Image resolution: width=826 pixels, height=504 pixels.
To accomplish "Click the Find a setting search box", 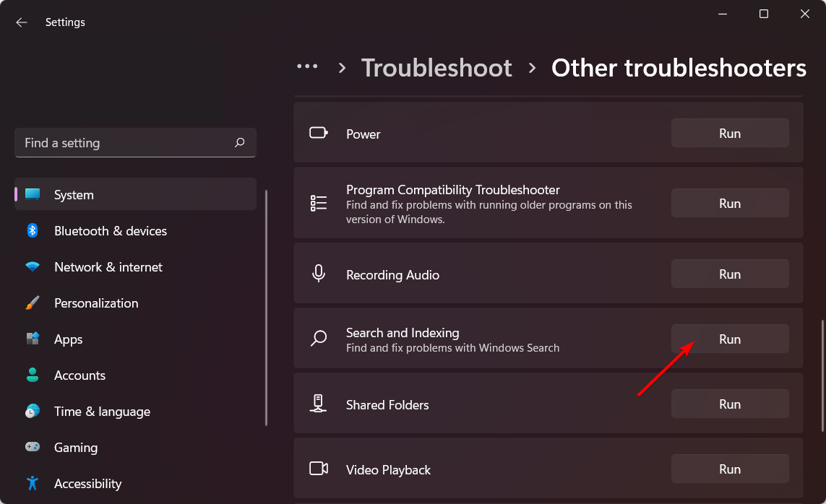I will pos(135,142).
